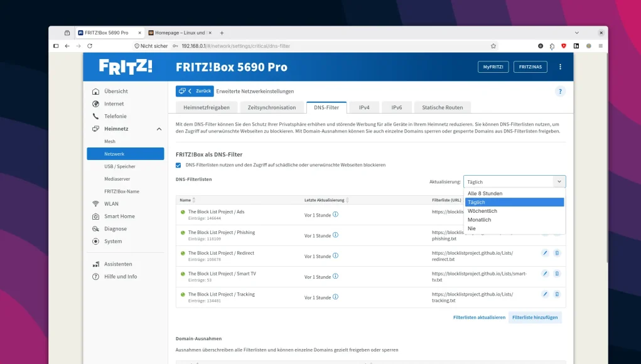Image resolution: width=641 pixels, height=364 pixels.
Task: Edit the Tracking filter list
Action: tap(545, 294)
